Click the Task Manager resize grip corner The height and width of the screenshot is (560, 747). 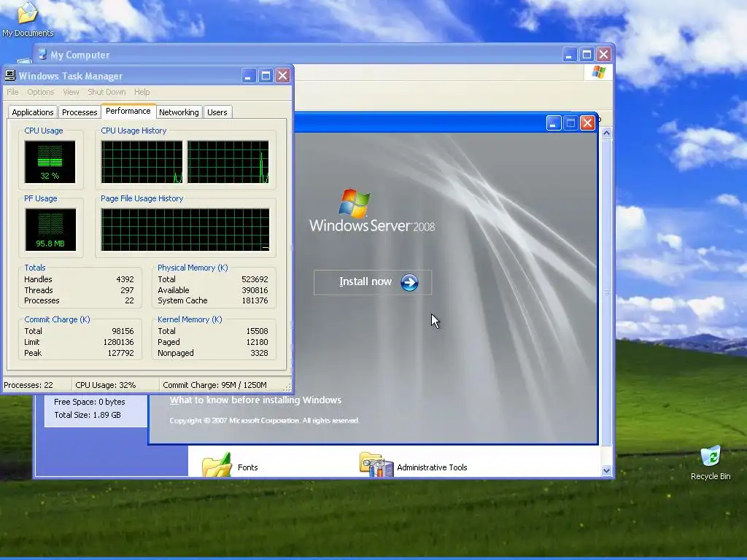tap(287, 387)
